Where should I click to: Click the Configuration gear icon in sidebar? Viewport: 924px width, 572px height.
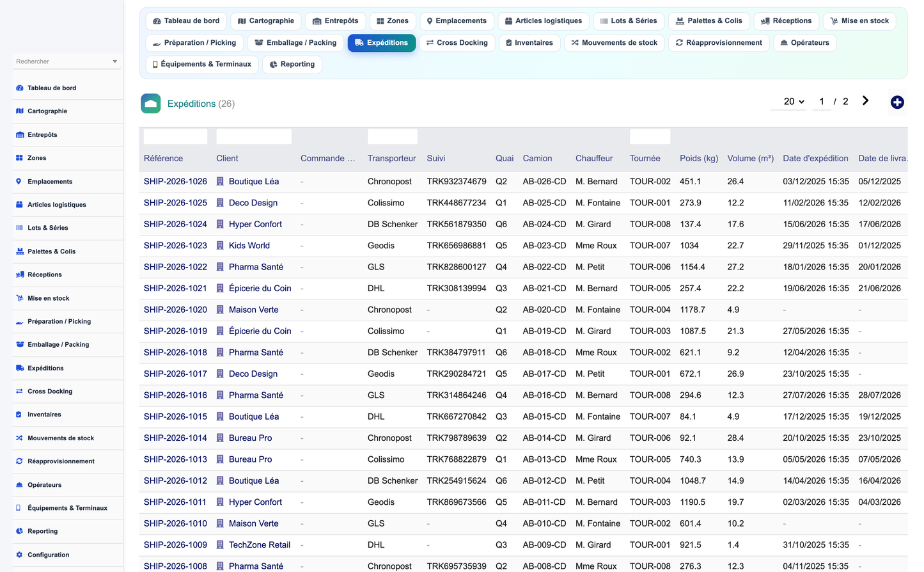tap(19, 555)
